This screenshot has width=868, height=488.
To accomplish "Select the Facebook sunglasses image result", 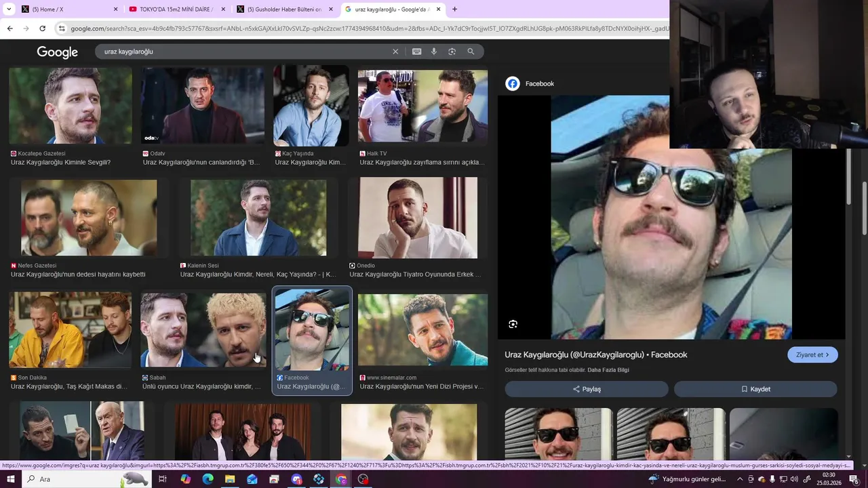I will pyautogui.click(x=312, y=330).
